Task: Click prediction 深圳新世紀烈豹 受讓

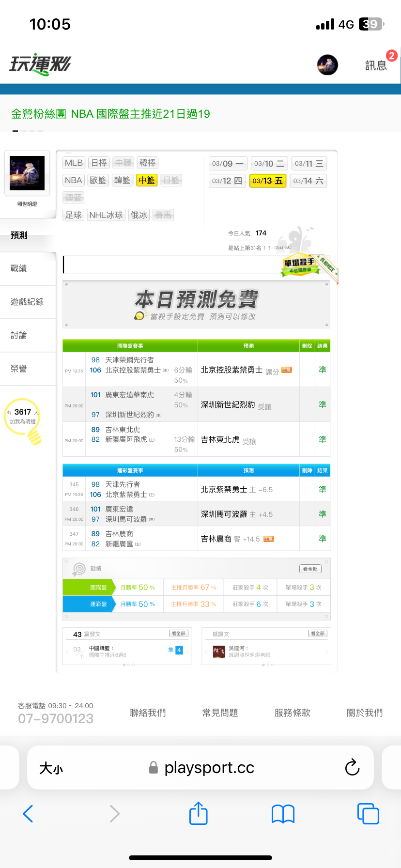Action: 236,405
